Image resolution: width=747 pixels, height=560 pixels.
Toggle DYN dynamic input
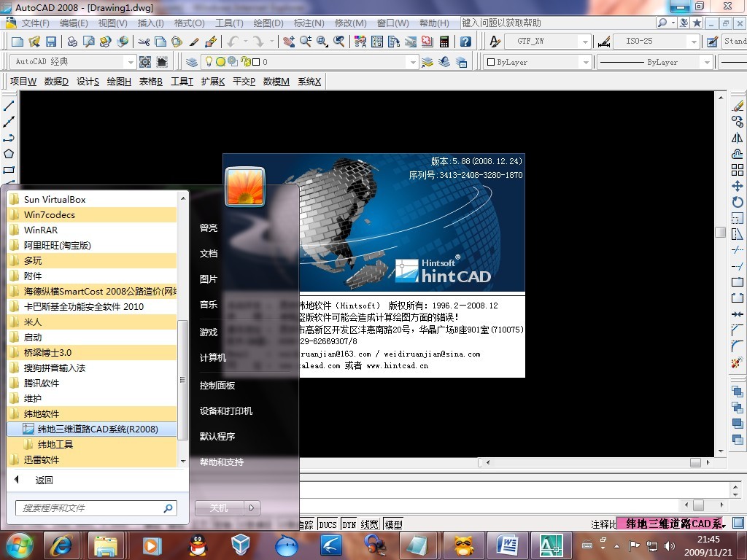(349, 524)
